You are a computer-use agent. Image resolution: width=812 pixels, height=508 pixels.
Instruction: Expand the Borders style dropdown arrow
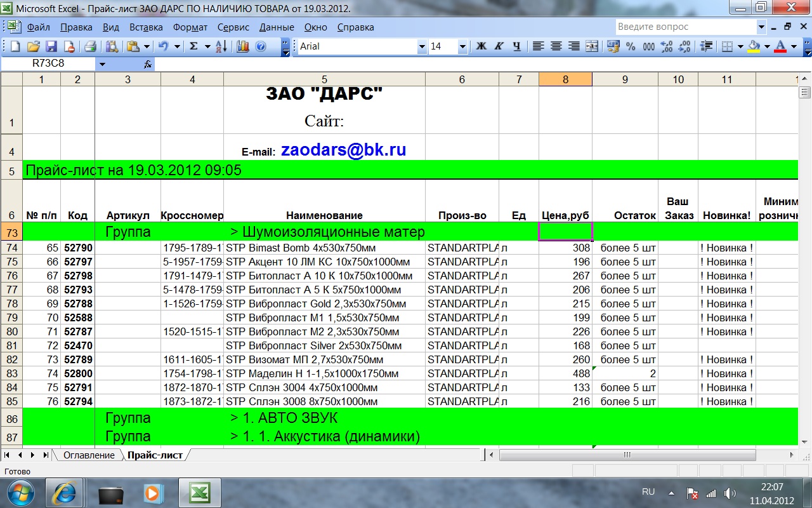[x=740, y=46]
